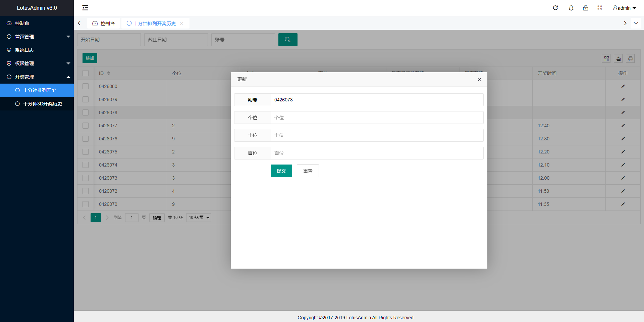Tick the checkbox for row 0426075

pos(86,152)
